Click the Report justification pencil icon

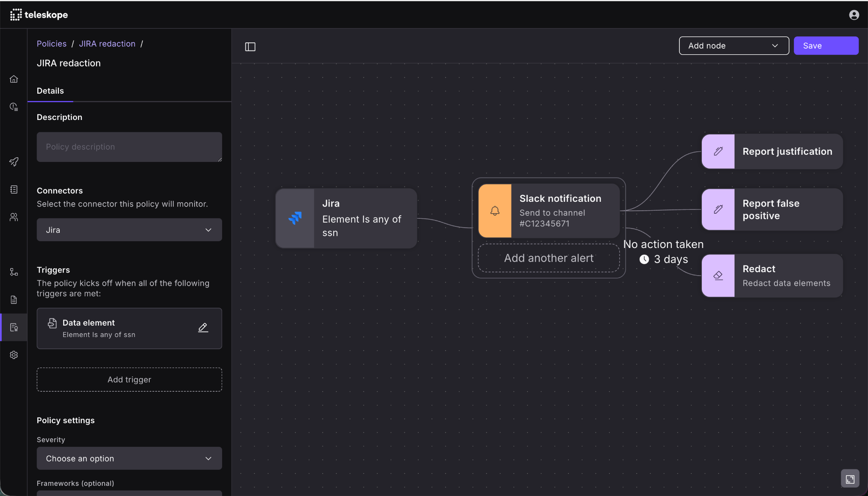[718, 151]
